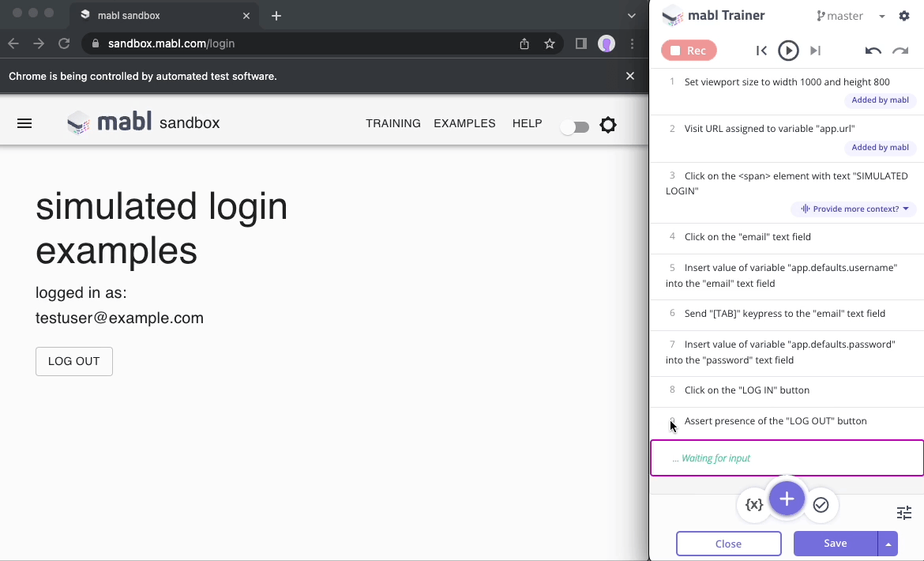924x561 pixels.
Task: Select the mabl sandbox tab
Action: [x=163, y=15]
